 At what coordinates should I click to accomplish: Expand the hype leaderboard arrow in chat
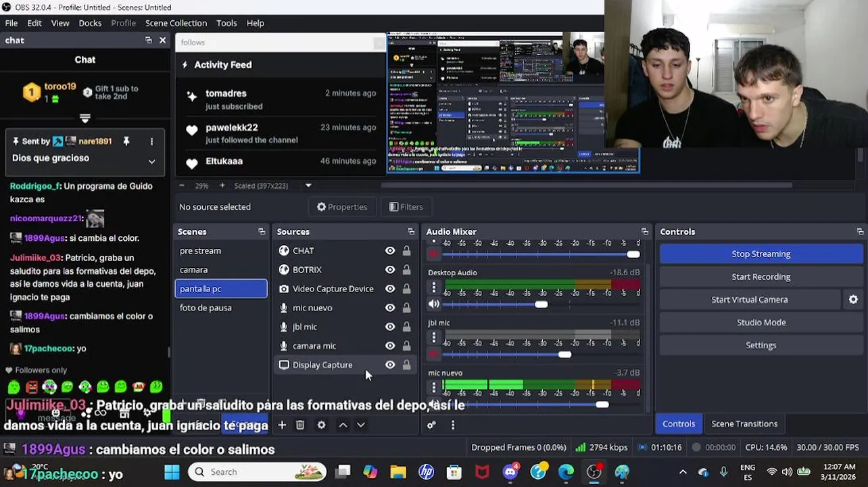click(x=85, y=118)
